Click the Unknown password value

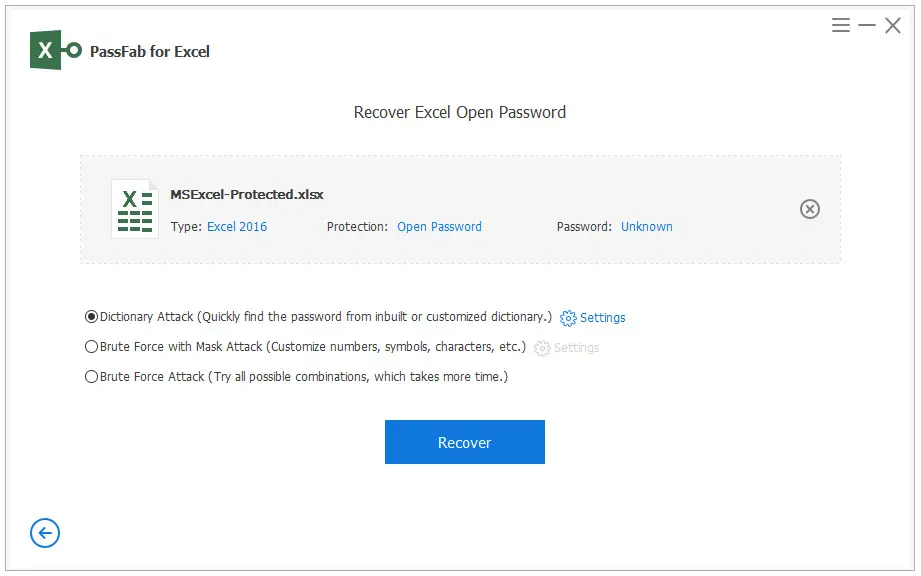[x=647, y=227]
